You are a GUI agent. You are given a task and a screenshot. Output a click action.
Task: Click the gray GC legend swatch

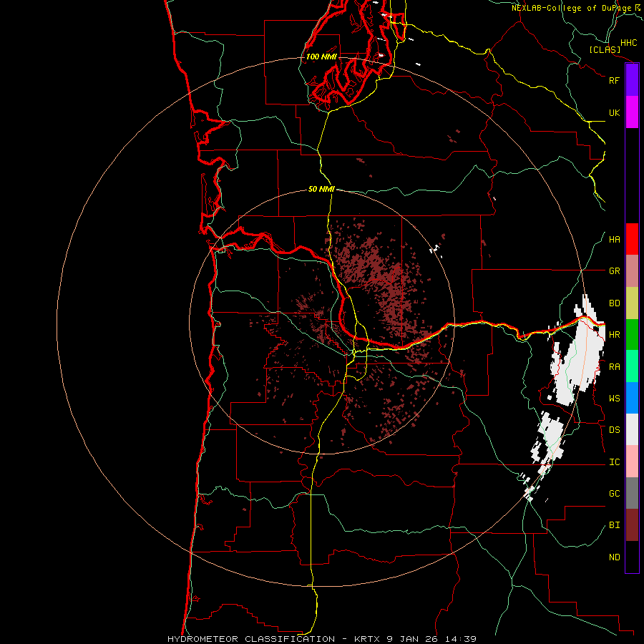click(632, 493)
